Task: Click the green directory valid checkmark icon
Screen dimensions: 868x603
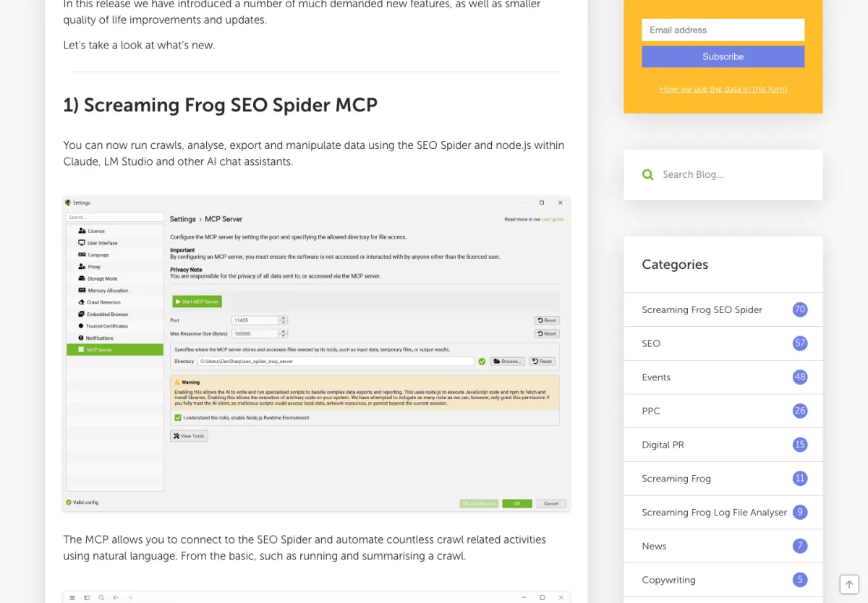Action: click(x=482, y=361)
